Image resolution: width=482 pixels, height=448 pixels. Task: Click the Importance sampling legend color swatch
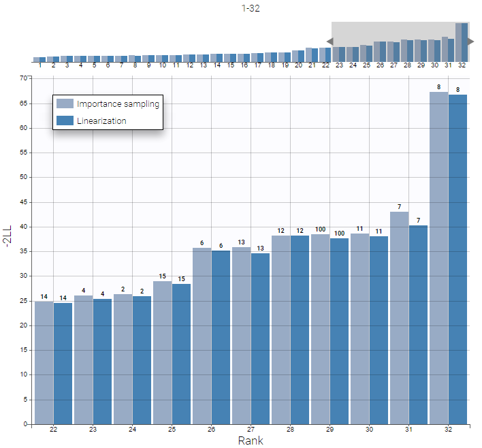[65, 104]
